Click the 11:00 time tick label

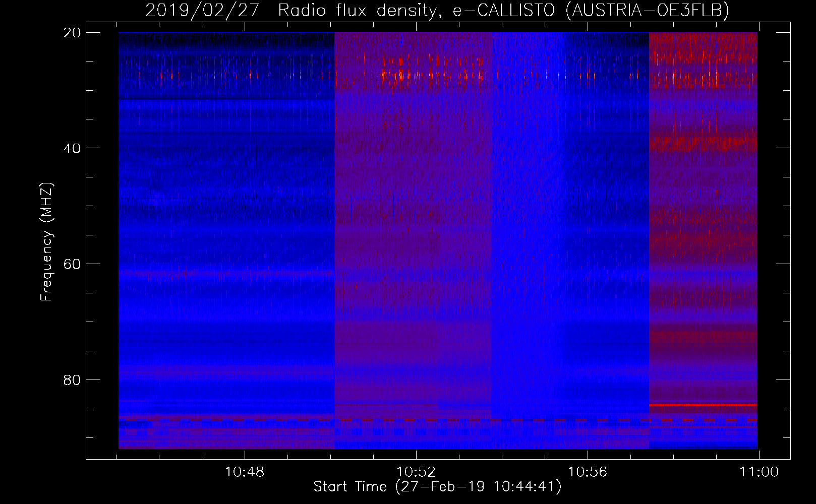(x=759, y=472)
